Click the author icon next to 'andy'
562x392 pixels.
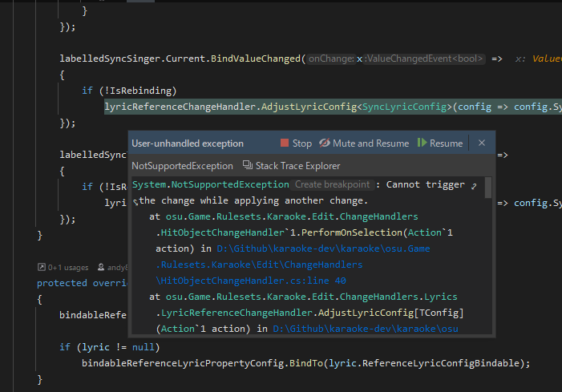coord(101,267)
